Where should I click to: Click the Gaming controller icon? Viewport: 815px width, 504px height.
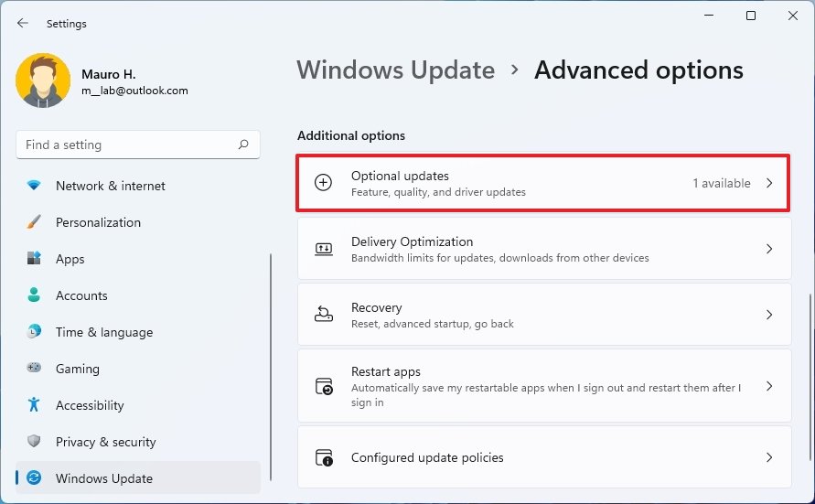pyautogui.click(x=34, y=368)
